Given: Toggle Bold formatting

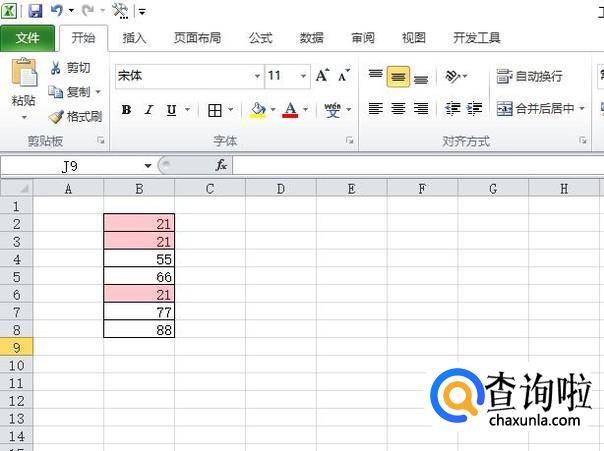Looking at the screenshot, I should [126, 110].
